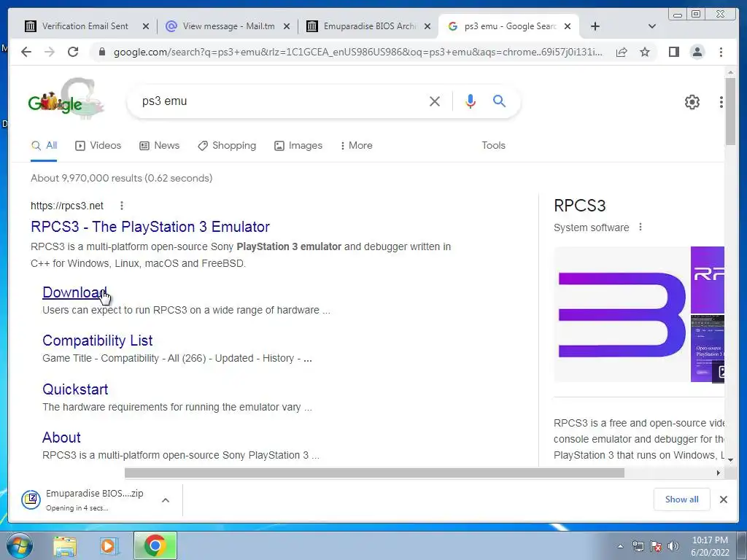The height and width of the screenshot is (560, 747).
Task: Open the volume speaker tray icon
Action: coord(673,546)
